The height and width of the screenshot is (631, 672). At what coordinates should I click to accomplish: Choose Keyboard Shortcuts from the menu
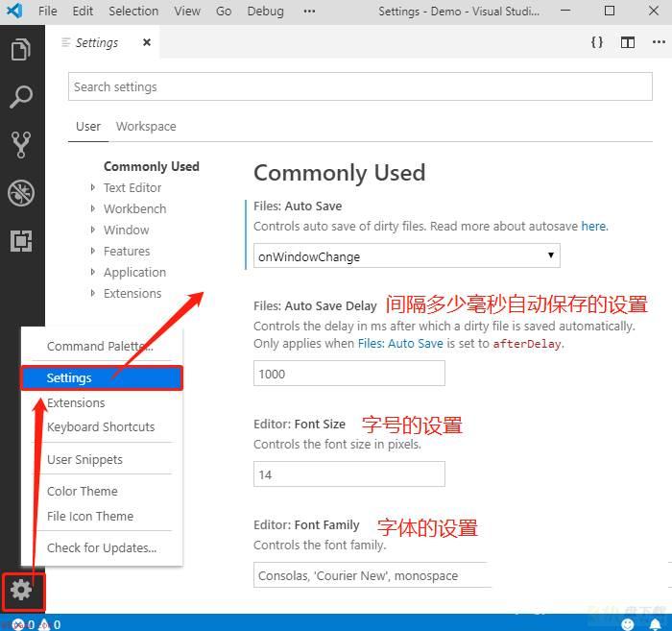[x=101, y=427]
